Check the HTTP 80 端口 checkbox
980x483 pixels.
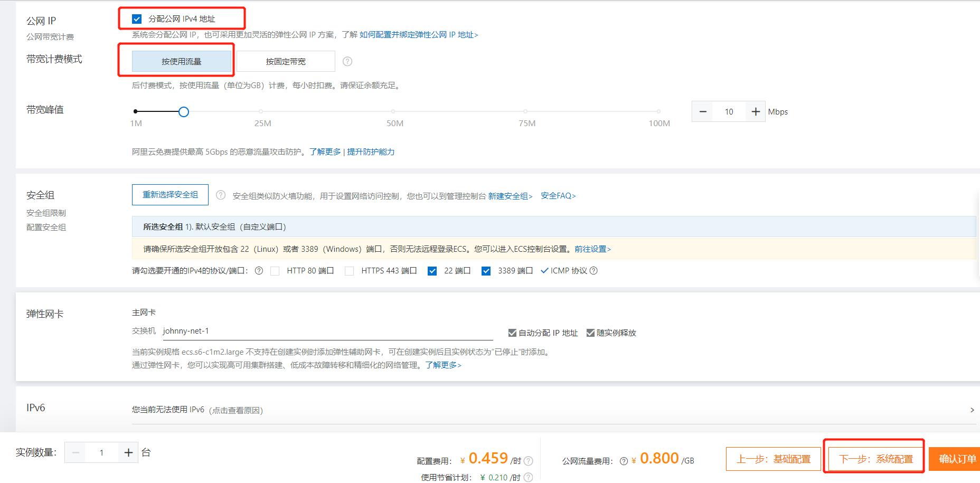pos(275,271)
